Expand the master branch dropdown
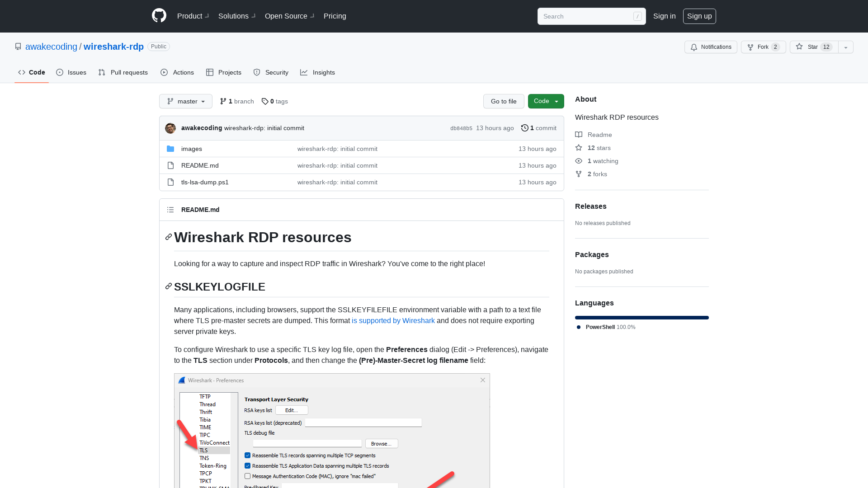Screen dimensions: 868x488 tap(185, 101)
